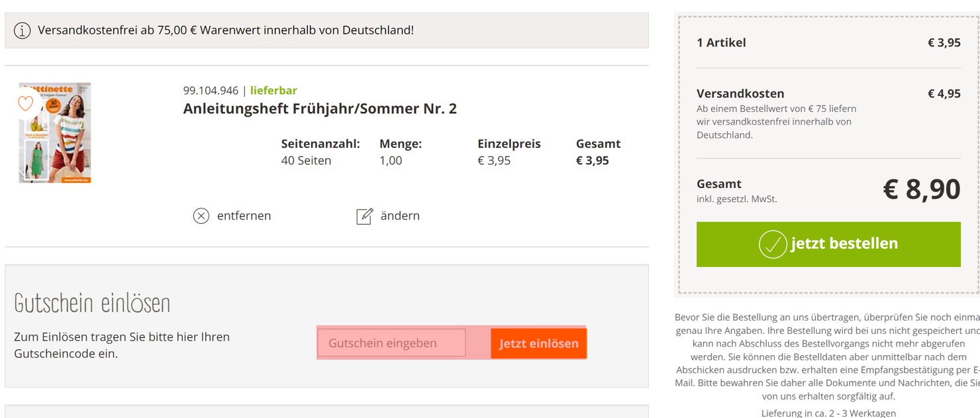980x418 pixels.
Task: Click the Menge: column label
Action: pos(401,144)
